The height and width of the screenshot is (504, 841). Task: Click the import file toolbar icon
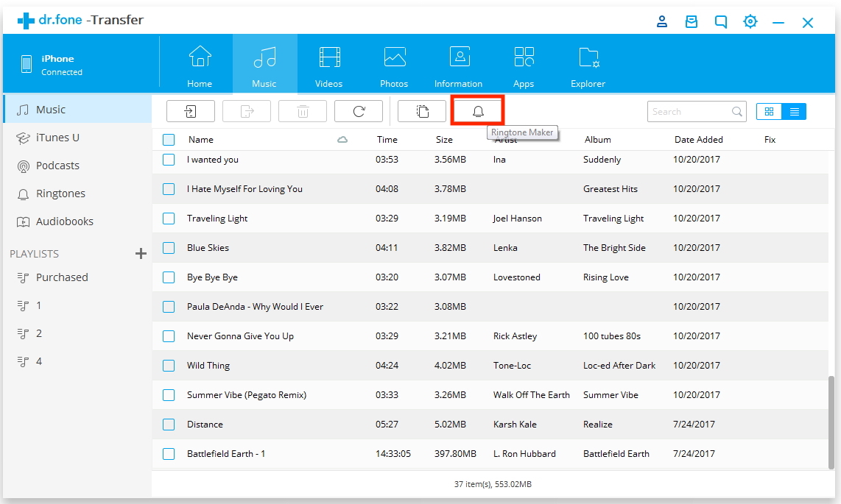coord(191,111)
